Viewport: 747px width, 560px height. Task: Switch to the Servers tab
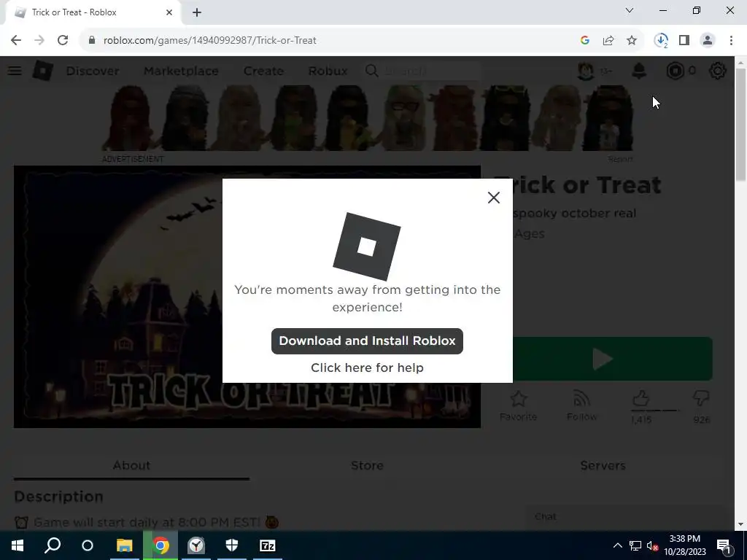(x=603, y=465)
